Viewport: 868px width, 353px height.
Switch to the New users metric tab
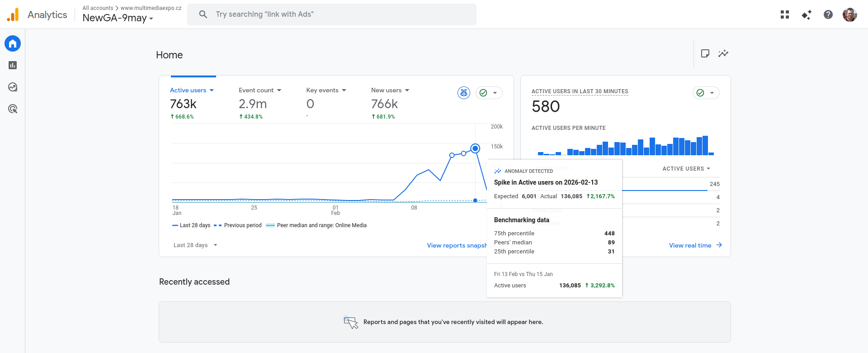click(386, 91)
